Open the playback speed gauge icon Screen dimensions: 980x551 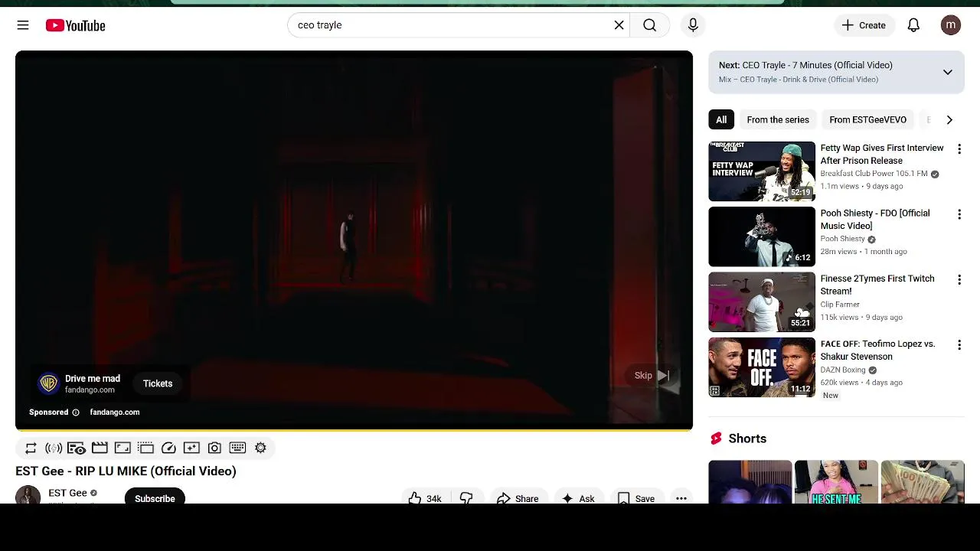(168, 448)
